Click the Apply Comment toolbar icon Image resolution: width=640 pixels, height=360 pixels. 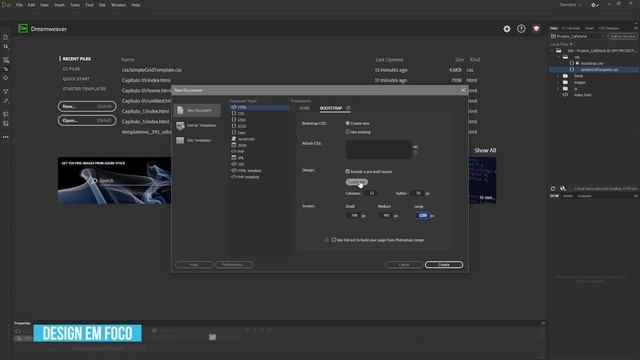click(x=6, y=114)
